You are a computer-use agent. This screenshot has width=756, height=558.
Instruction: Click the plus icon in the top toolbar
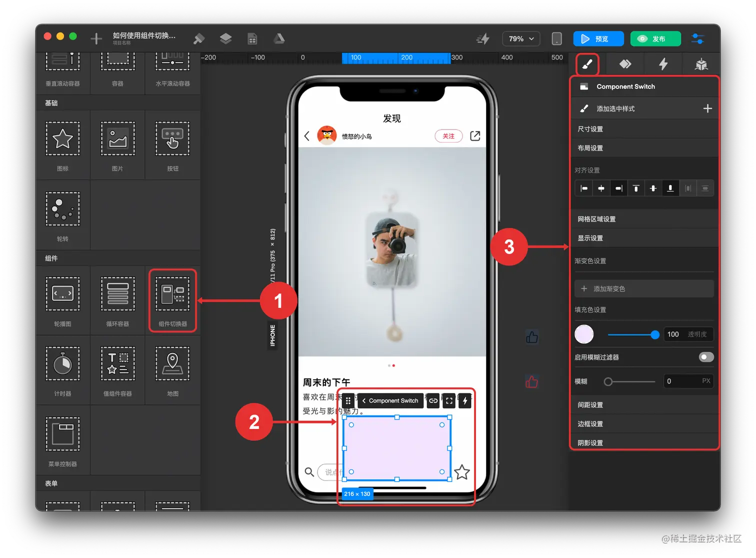(x=96, y=38)
